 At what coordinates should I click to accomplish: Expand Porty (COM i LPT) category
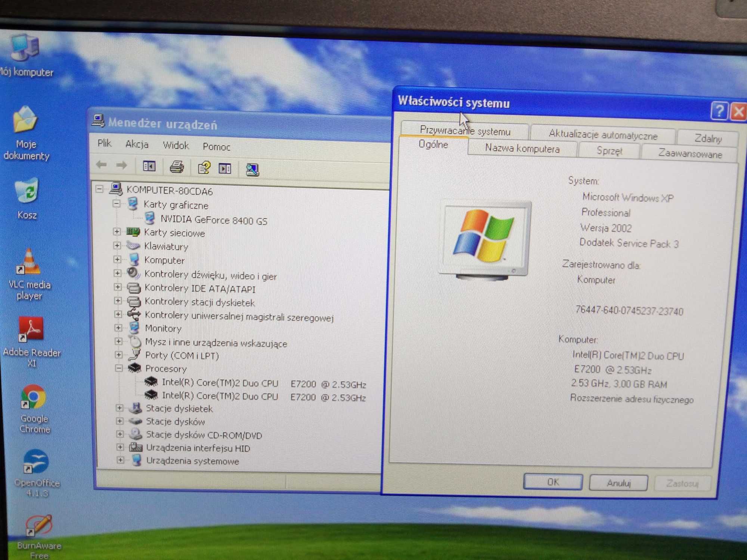[119, 354]
